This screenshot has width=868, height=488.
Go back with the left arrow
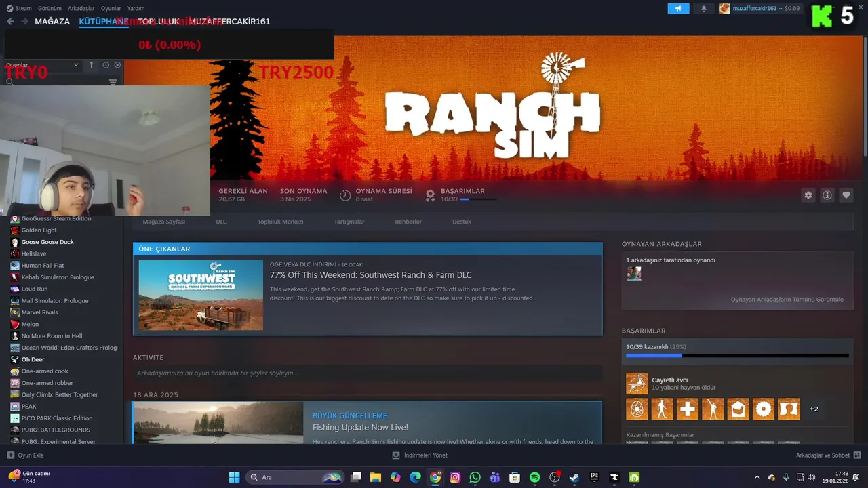click(x=10, y=22)
